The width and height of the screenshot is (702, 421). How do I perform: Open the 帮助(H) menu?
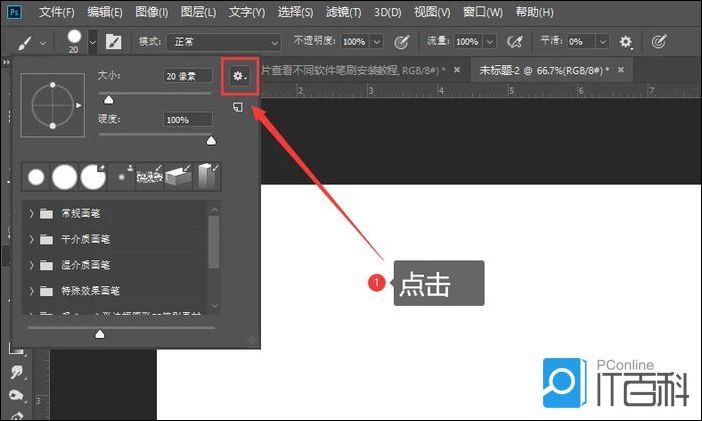coord(534,12)
